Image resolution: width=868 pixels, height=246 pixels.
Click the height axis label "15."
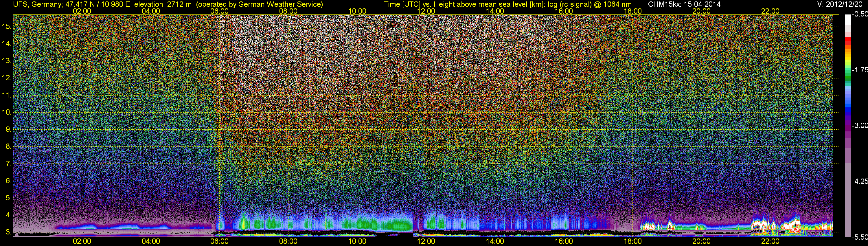[x=6, y=26]
